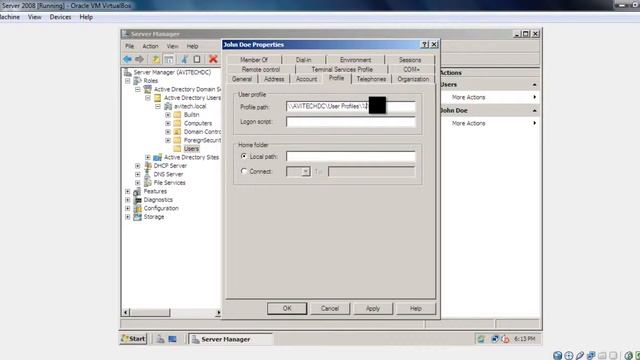Click the Configuration node icon
This screenshot has height=360, width=640.
tap(138, 208)
